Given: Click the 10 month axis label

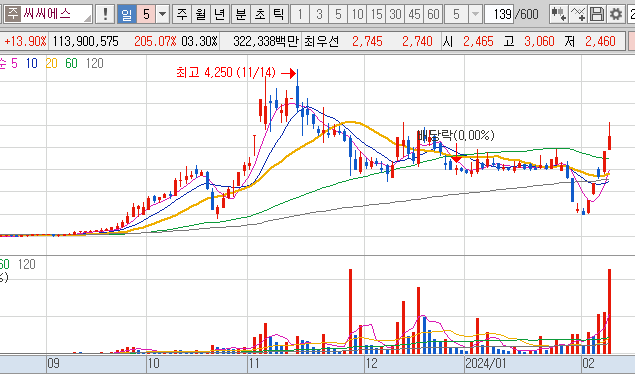Looking at the screenshot, I should [x=153, y=363].
